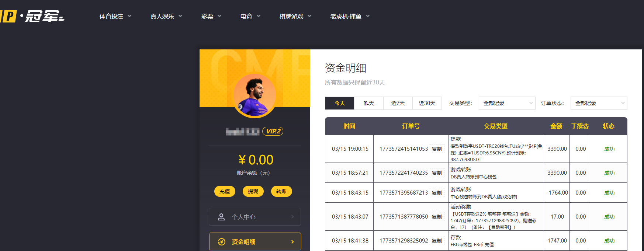Expand the 体育投注 navigation menu
This screenshot has width=644, height=251.
point(115,16)
